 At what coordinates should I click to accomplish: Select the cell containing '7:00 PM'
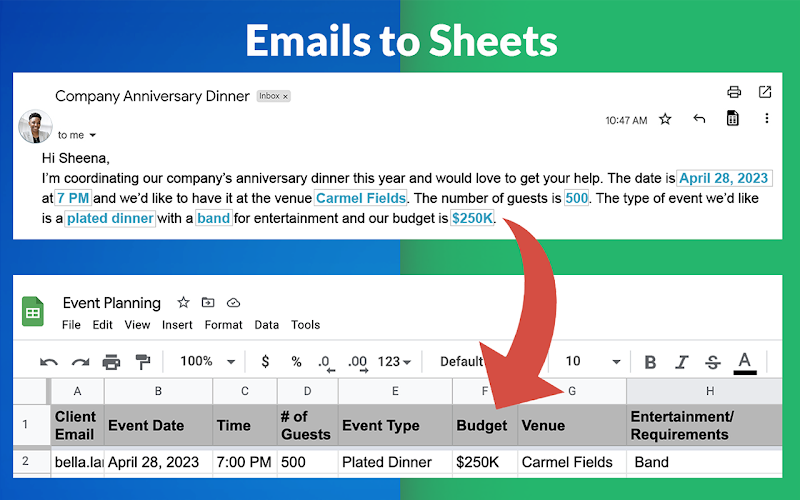click(245, 462)
